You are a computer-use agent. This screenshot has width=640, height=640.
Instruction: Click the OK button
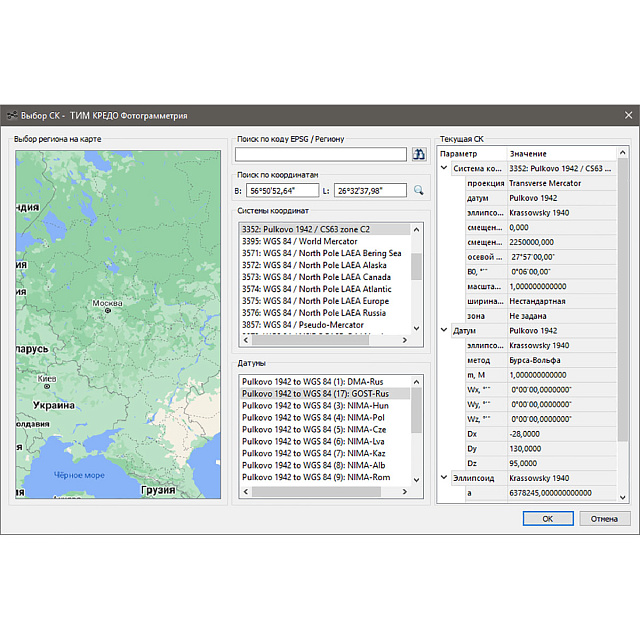click(548, 519)
